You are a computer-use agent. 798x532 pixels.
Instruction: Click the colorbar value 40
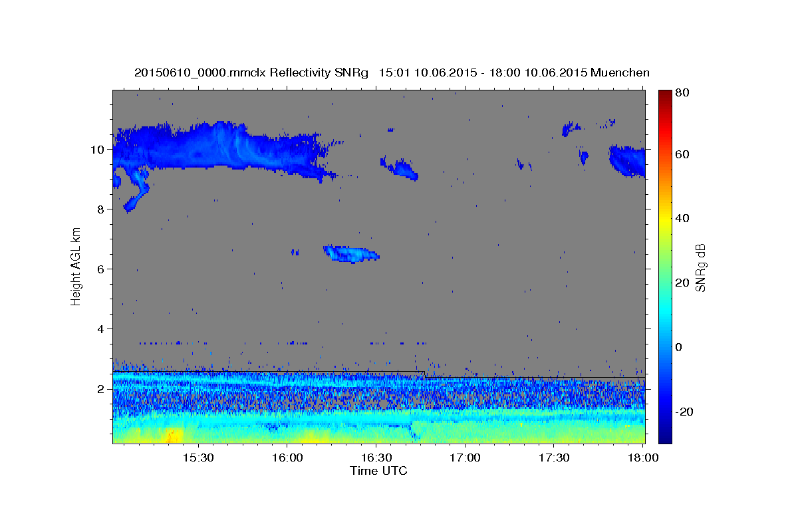682,218
